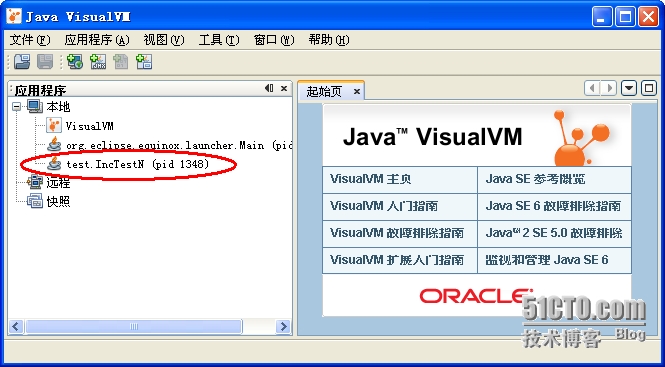The width and height of the screenshot is (665, 367).
Task: Switch to the 起始页 tab
Action: click(324, 92)
